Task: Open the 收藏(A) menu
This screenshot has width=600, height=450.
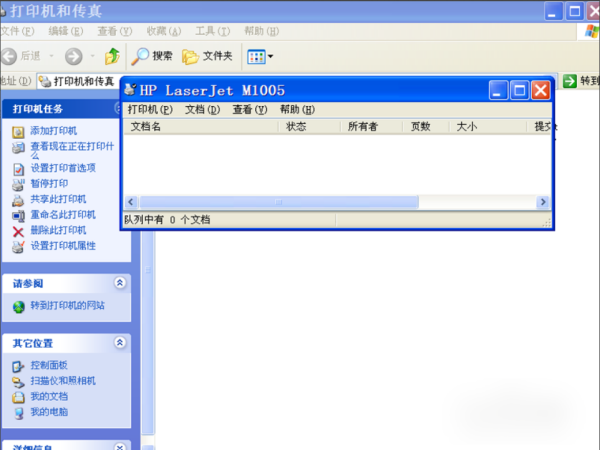Action: 164,31
